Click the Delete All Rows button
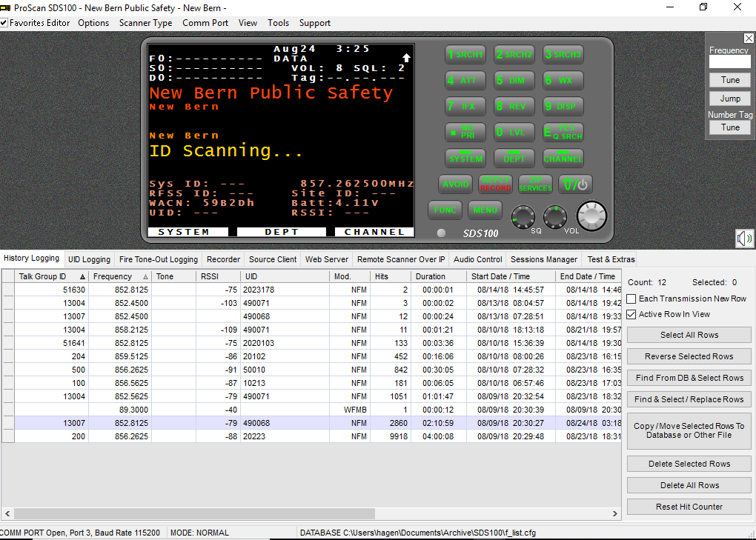The image size is (756, 540). [689, 485]
